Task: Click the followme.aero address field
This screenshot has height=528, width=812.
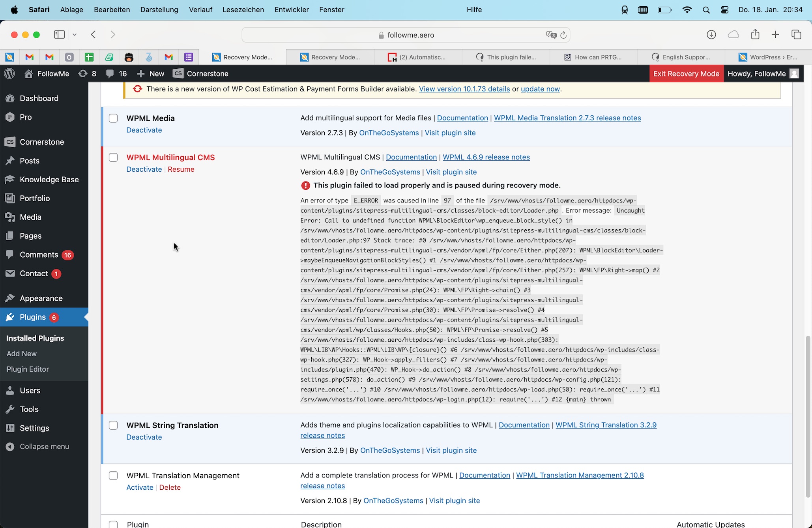Action: [406, 35]
